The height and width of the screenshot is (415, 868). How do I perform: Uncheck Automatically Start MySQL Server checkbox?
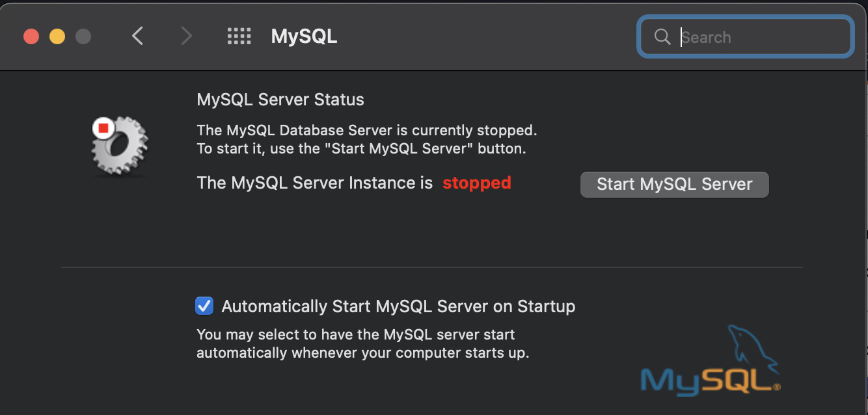[204, 306]
